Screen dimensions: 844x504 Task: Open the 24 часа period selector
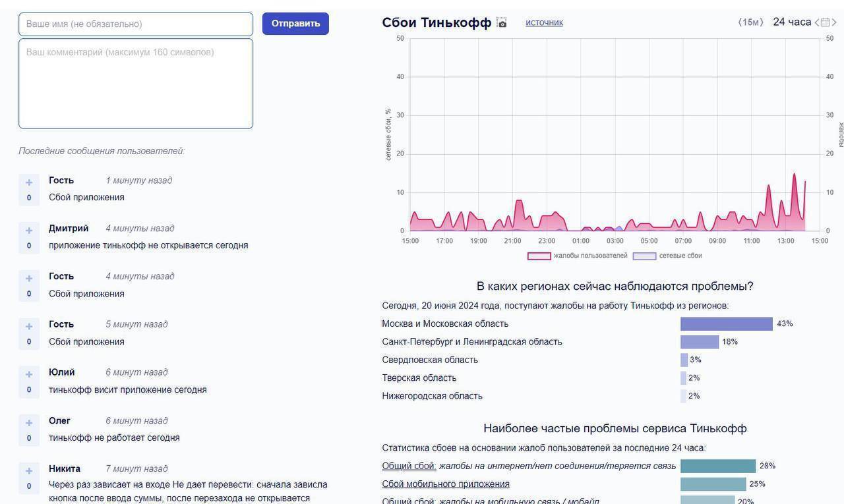point(792,22)
